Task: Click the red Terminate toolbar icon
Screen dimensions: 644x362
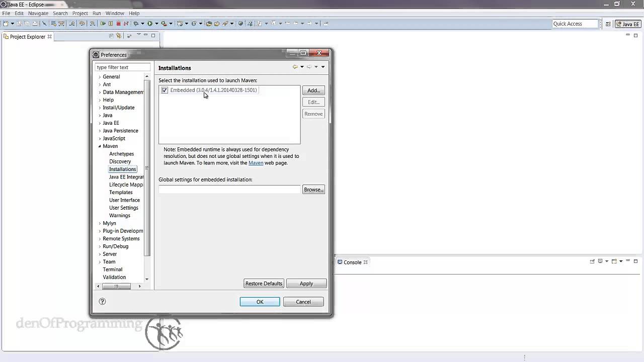Action: tap(119, 23)
